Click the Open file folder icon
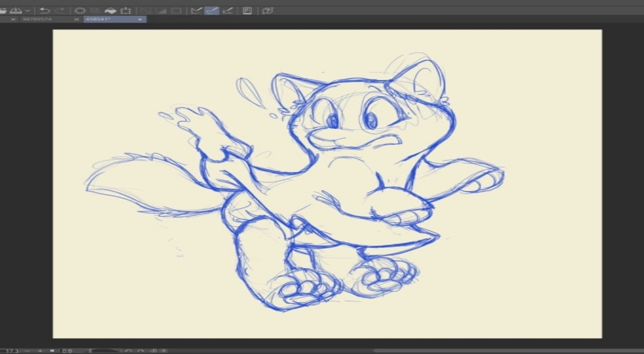The height and width of the screenshot is (354, 644). (x=3, y=11)
